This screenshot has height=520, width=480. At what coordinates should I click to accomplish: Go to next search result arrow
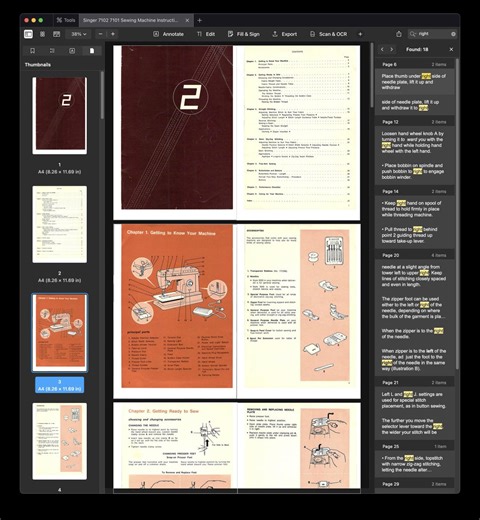pos(392,49)
